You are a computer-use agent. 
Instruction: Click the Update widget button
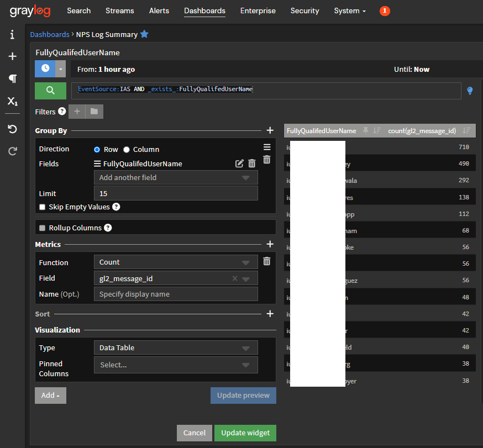click(x=245, y=433)
